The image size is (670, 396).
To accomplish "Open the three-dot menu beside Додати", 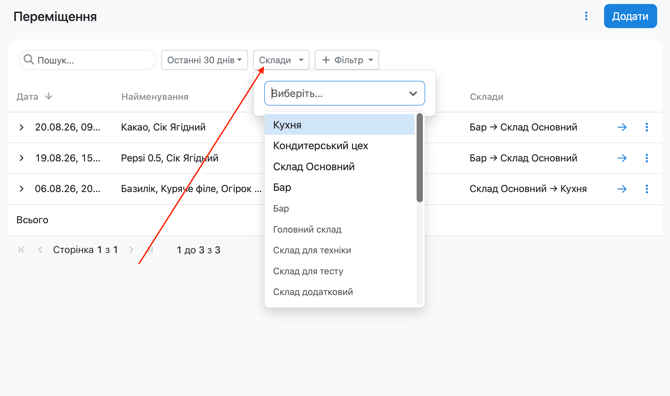I will [x=586, y=16].
